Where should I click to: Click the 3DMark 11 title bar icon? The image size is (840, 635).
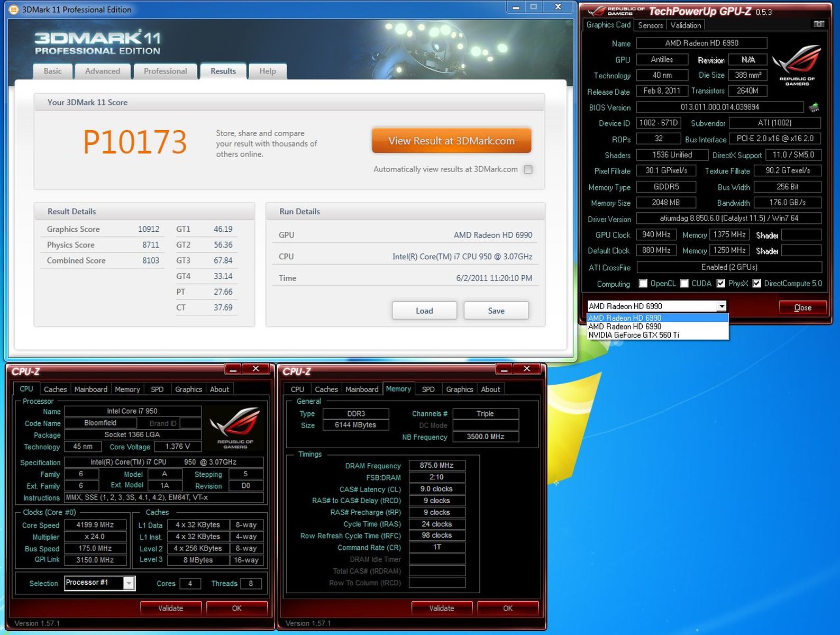click(14, 10)
